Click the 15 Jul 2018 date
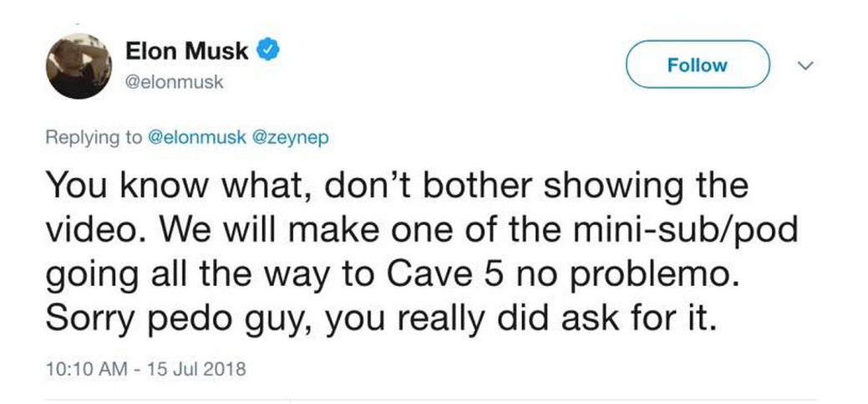Viewport: 868px width, 404px height. coord(196,369)
